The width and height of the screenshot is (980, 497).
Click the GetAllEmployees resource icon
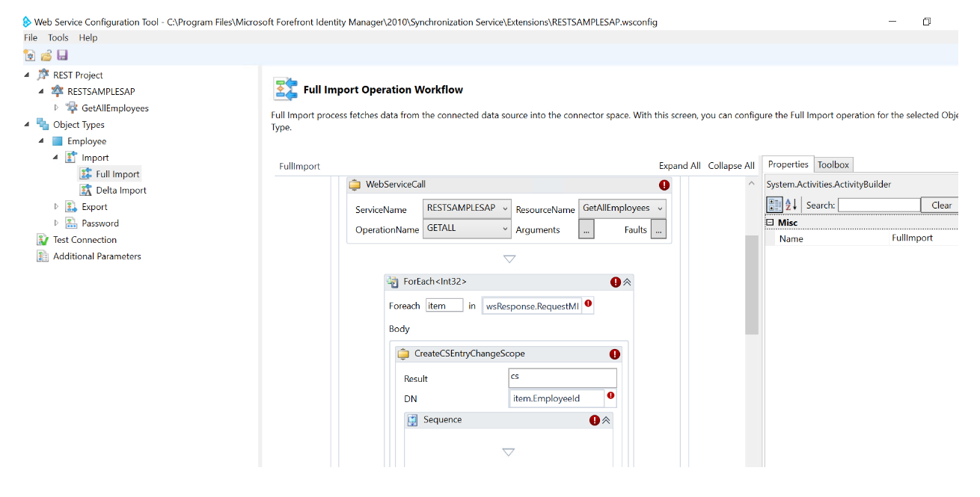[72, 108]
